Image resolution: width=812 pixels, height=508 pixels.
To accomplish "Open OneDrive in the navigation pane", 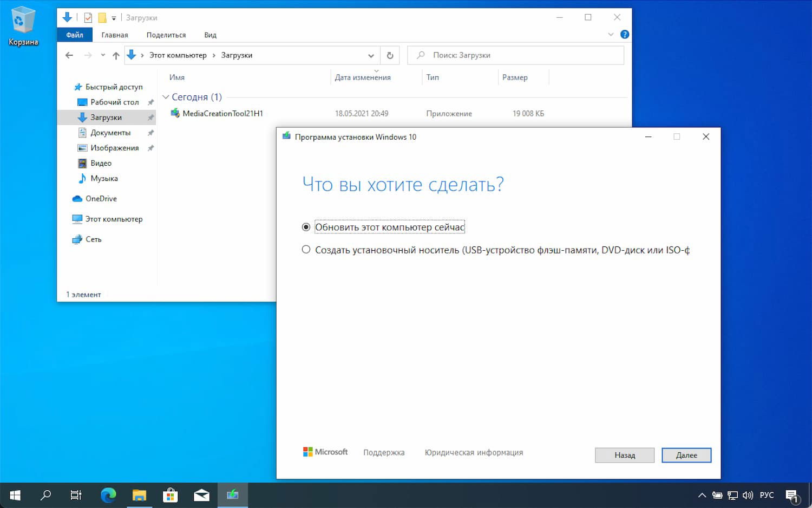I will click(x=101, y=198).
